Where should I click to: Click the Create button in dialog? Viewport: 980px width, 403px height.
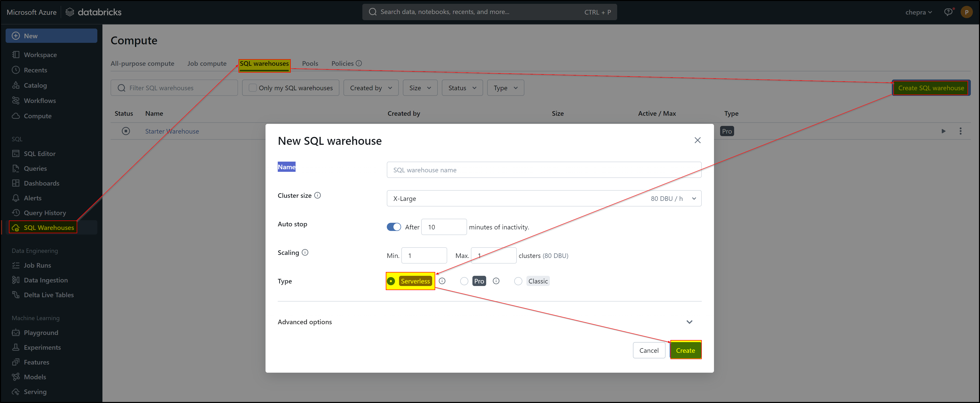pyautogui.click(x=685, y=350)
